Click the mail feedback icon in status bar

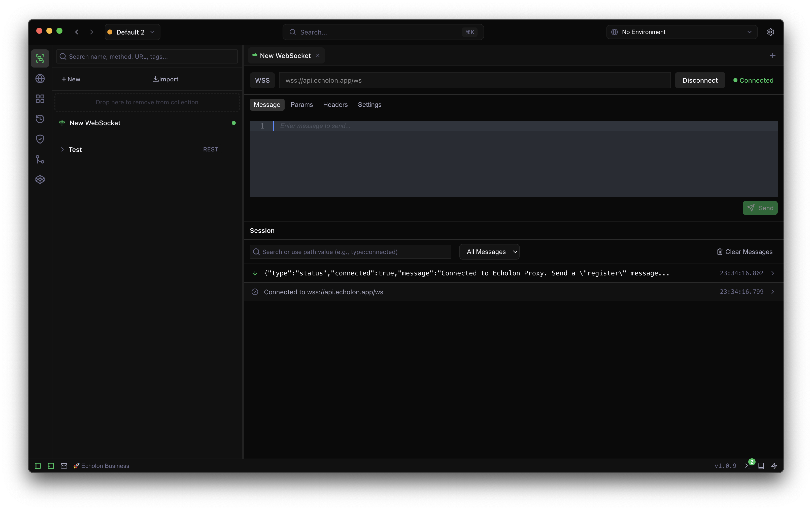[x=63, y=465]
